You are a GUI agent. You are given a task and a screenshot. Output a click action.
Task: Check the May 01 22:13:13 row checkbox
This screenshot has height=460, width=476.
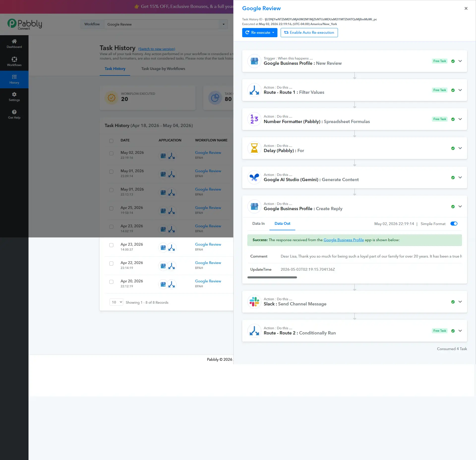click(x=111, y=190)
